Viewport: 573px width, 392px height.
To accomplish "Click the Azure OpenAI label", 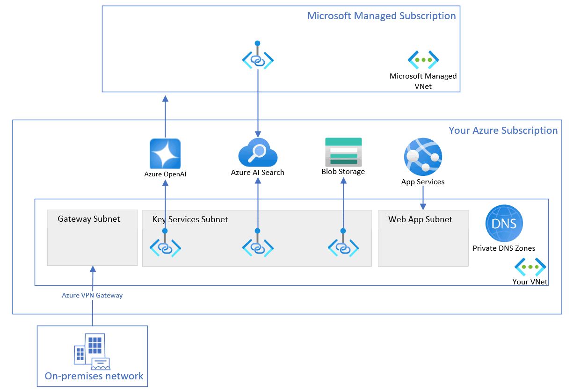I will pos(165,174).
